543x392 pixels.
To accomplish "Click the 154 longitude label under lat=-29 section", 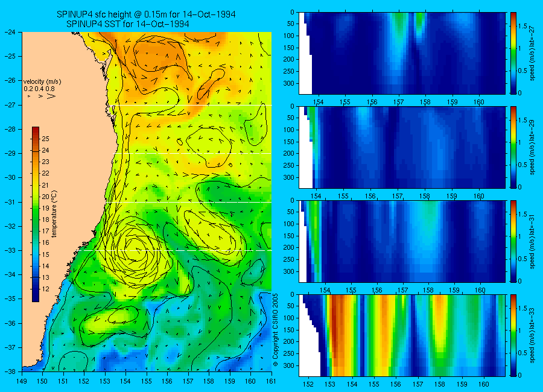I will [316, 196].
